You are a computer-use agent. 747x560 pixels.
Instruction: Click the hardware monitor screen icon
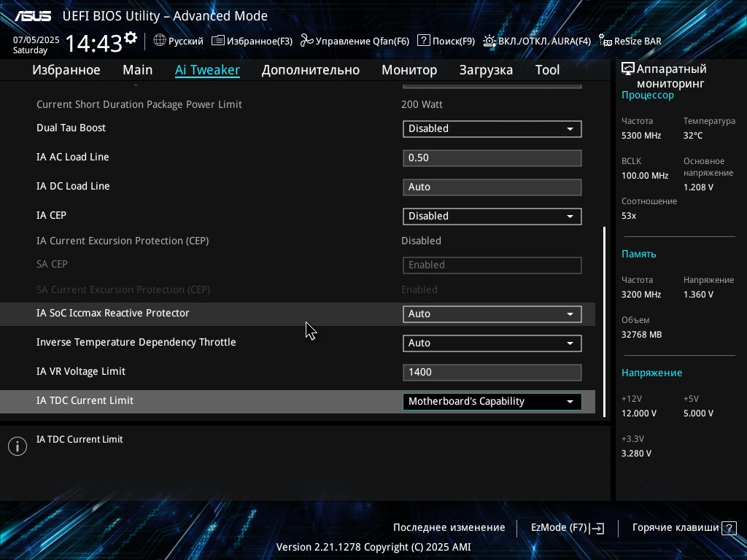(x=628, y=69)
